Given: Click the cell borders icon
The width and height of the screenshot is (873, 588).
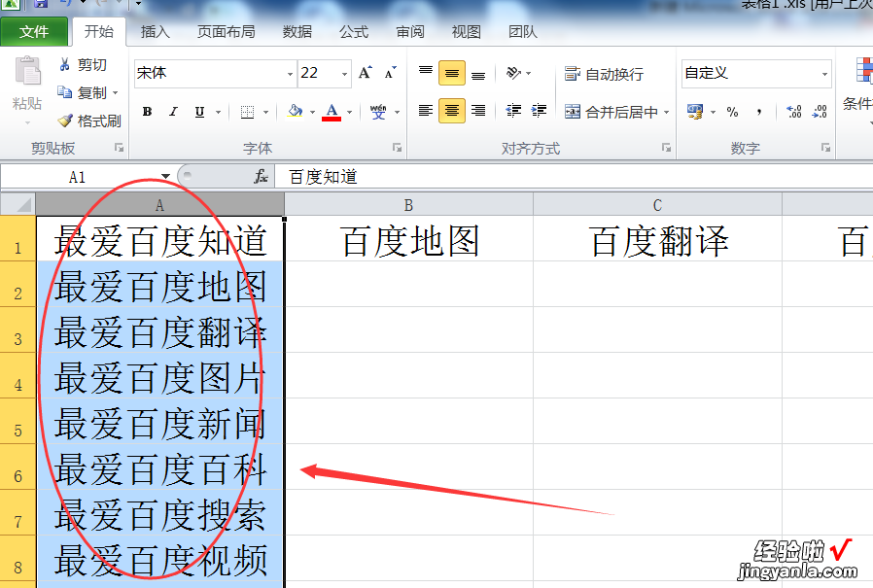Looking at the screenshot, I should pos(247,112).
